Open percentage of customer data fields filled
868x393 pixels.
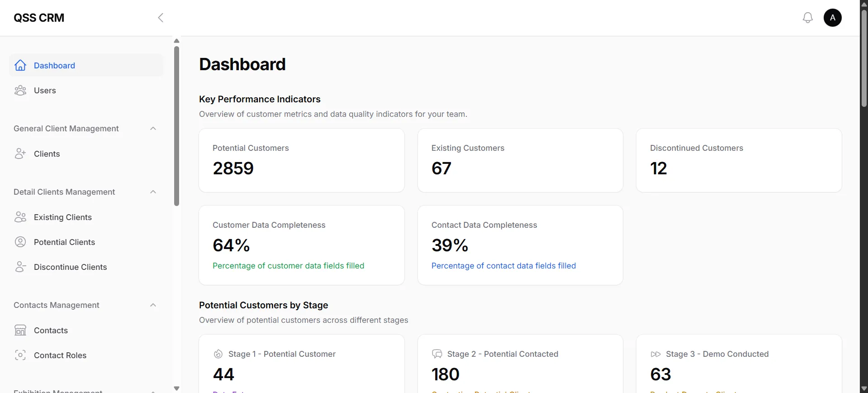coord(288,266)
